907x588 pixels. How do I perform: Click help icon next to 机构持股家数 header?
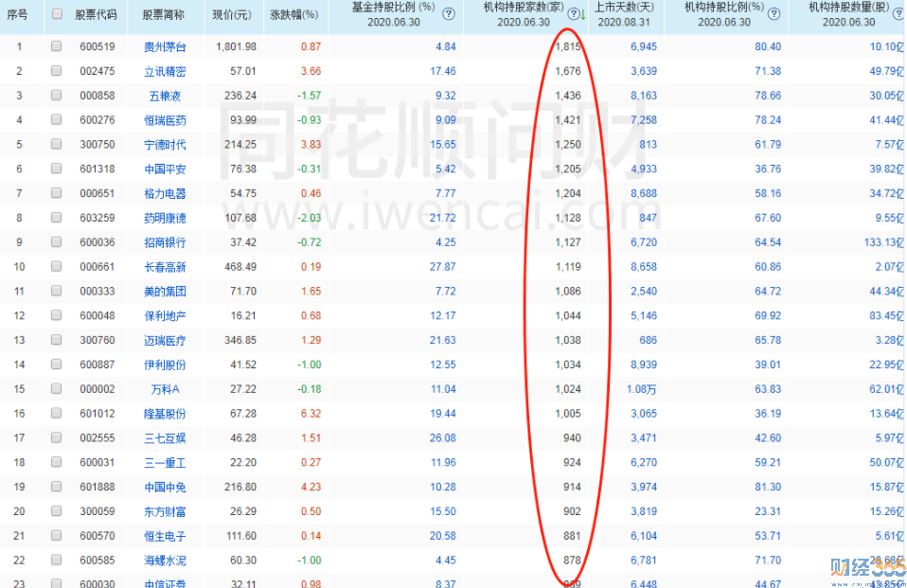pyautogui.click(x=573, y=14)
